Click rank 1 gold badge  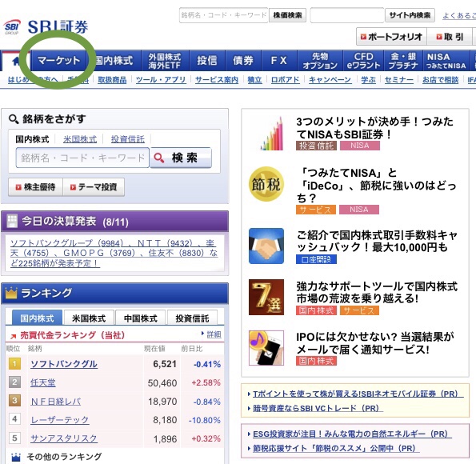(x=14, y=363)
